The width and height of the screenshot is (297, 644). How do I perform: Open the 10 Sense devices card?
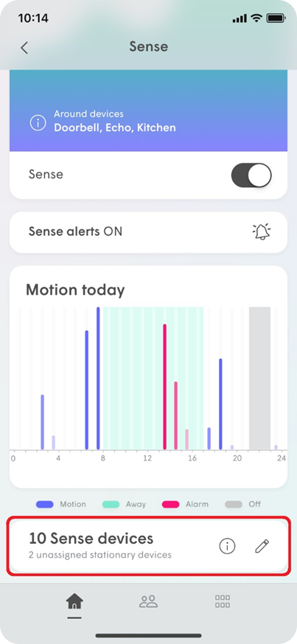148,546
